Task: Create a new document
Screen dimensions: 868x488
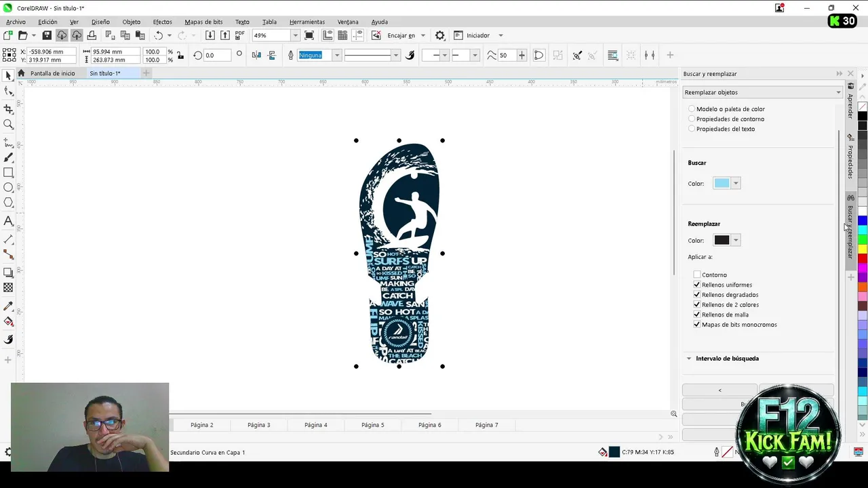Action: pyautogui.click(x=8, y=35)
